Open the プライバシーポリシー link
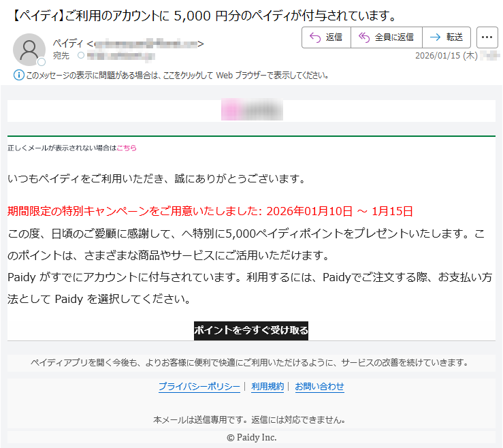The width and height of the screenshot is (503, 448). [x=199, y=387]
